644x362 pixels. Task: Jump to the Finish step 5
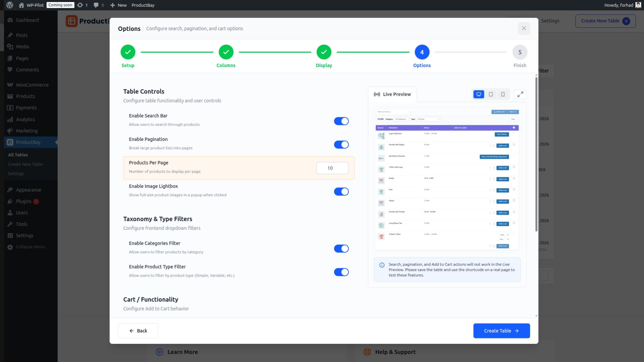coord(520,52)
